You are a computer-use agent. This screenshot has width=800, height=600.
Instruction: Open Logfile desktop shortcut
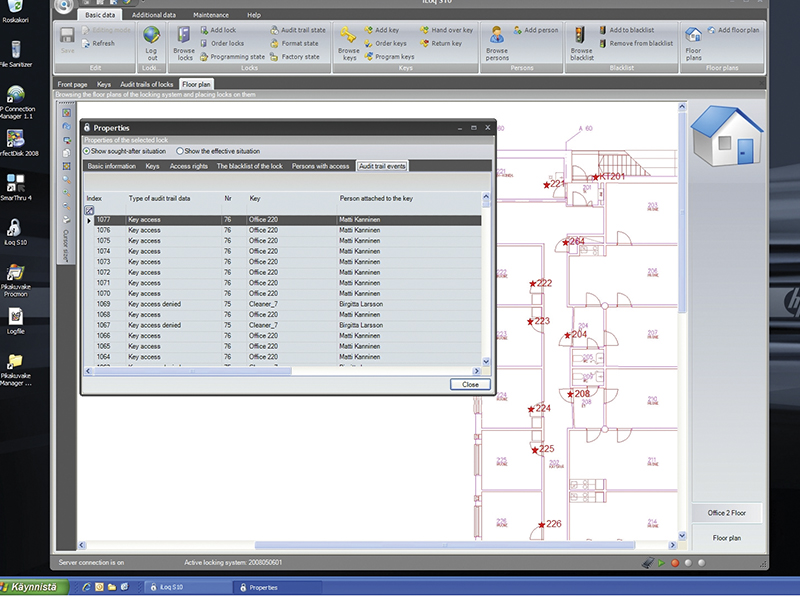15,321
